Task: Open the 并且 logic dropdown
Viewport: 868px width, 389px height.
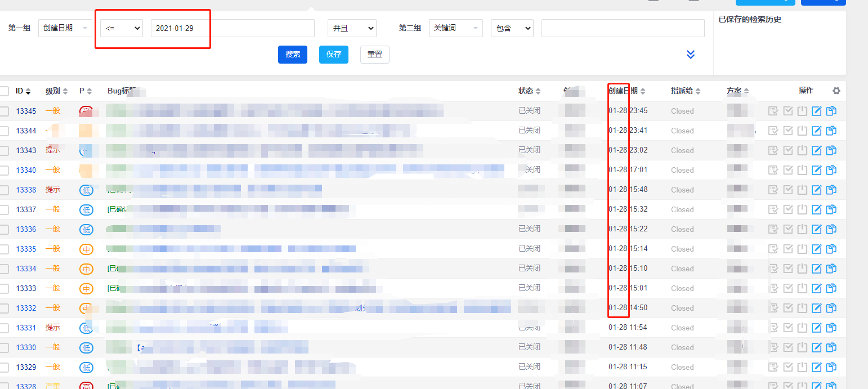Action: point(352,28)
